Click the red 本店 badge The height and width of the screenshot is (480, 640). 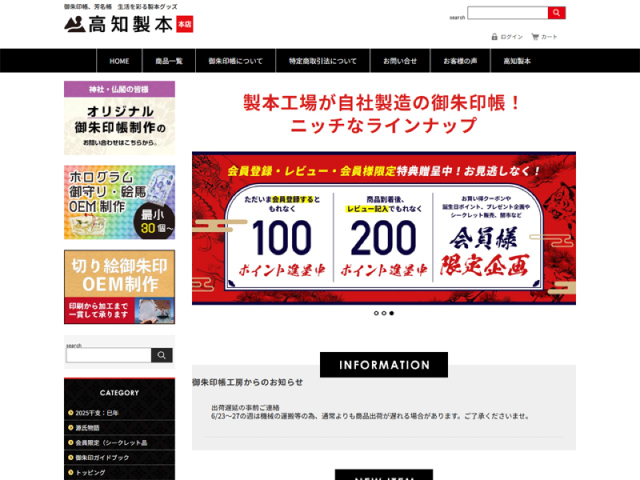pos(184,24)
